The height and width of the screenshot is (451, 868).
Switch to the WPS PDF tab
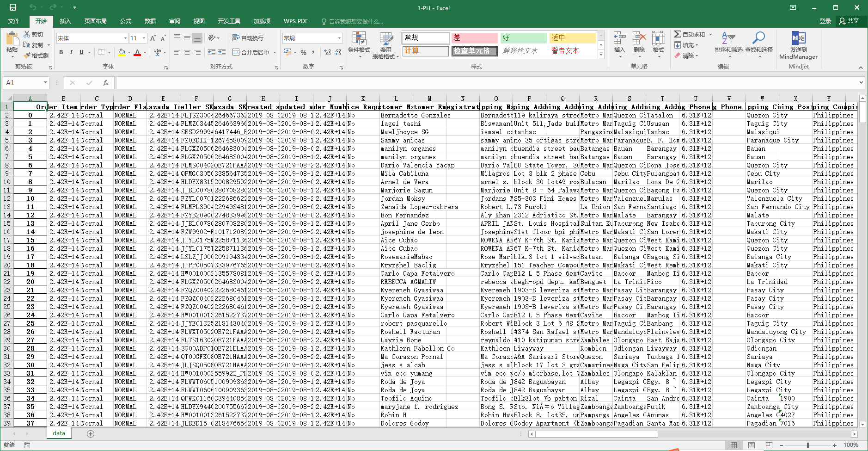[296, 21]
